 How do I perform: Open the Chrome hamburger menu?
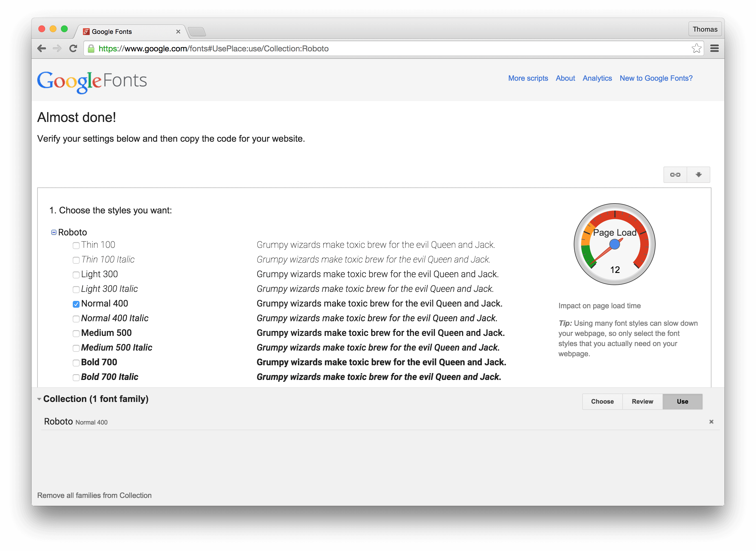[x=714, y=49]
